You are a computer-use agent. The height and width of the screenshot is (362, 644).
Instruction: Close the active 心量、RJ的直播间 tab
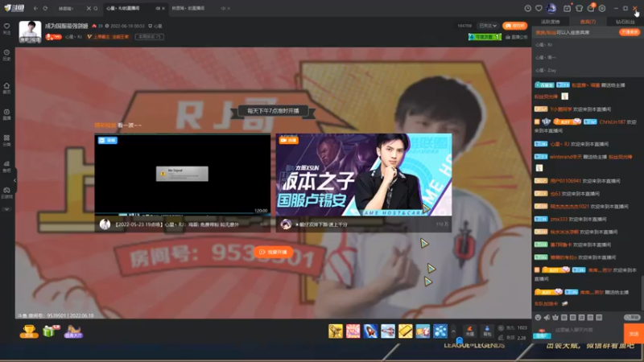(x=163, y=8)
